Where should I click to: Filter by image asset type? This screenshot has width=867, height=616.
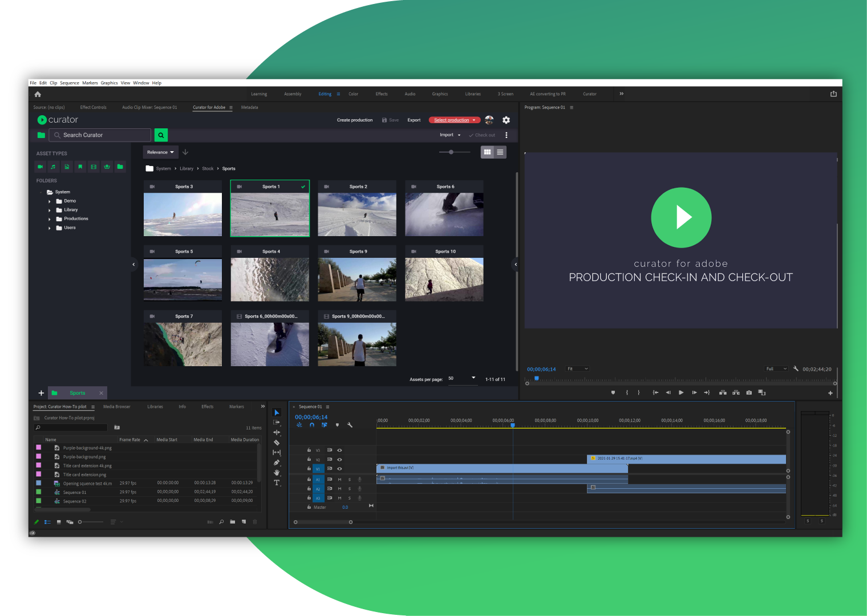pyautogui.click(x=67, y=167)
